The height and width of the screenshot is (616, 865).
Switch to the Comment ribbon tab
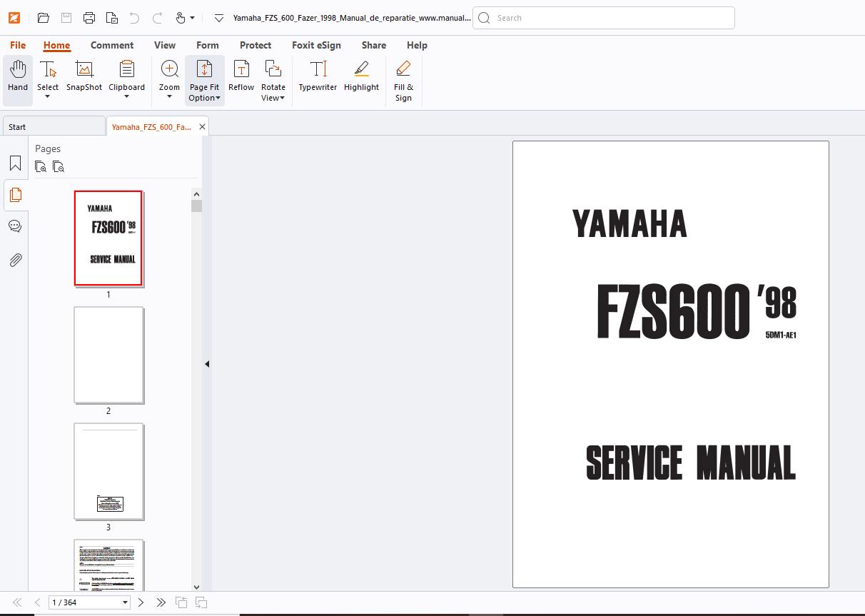(x=112, y=45)
